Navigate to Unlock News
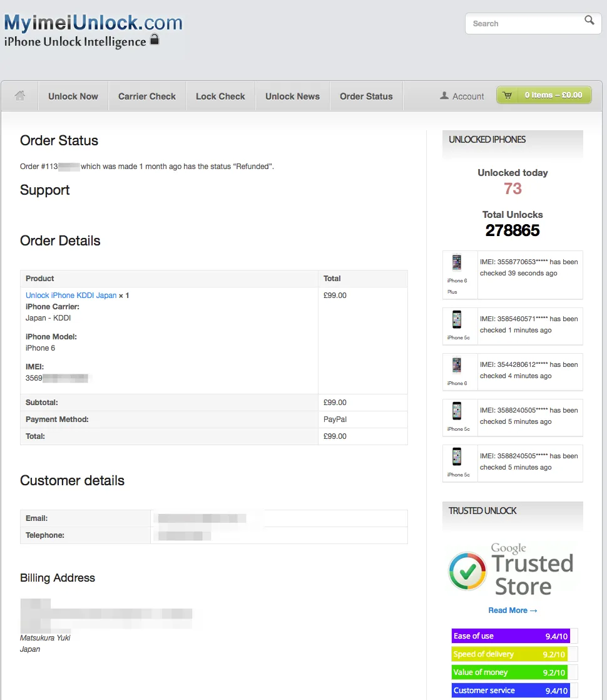607x700 pixels. pyautogui.click(x=292, y=96)
